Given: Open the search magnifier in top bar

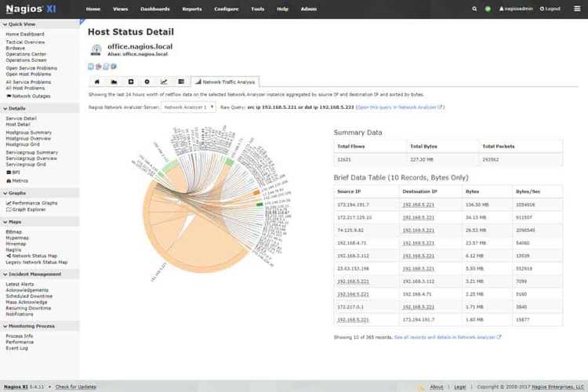Looking at the screenshot, I should coord(474,9).
